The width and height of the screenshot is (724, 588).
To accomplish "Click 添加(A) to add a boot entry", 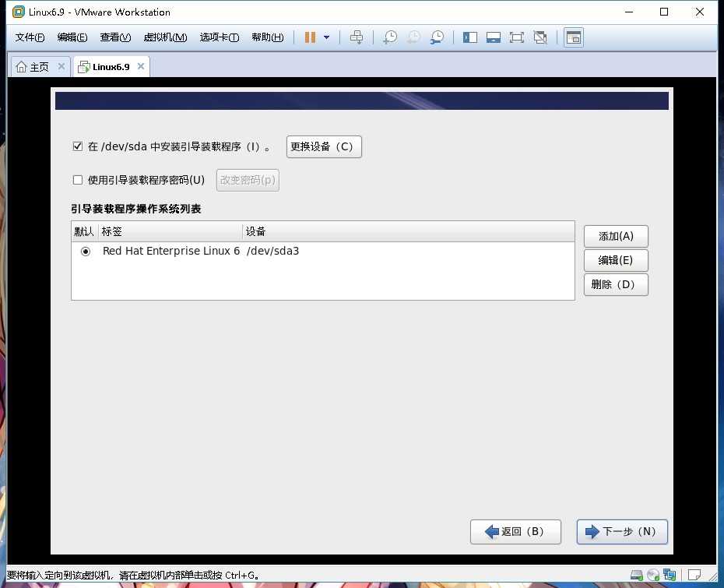I will click(x=616, y=237).
